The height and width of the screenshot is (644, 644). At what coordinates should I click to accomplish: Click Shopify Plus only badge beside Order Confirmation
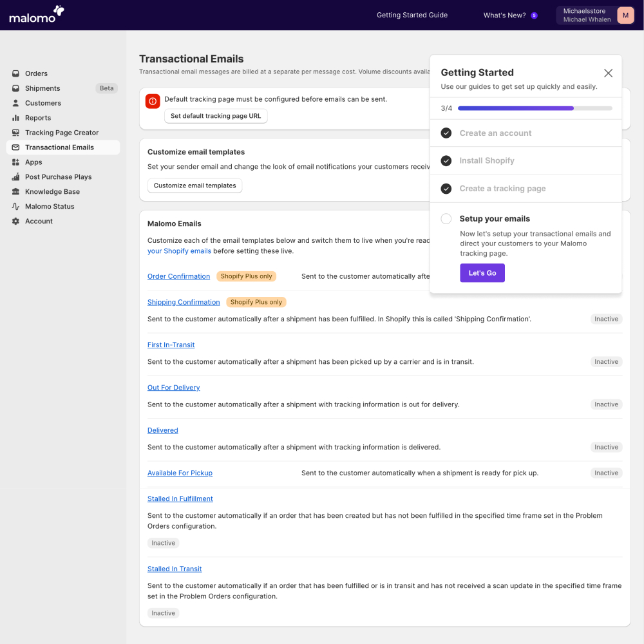point(246,276)
